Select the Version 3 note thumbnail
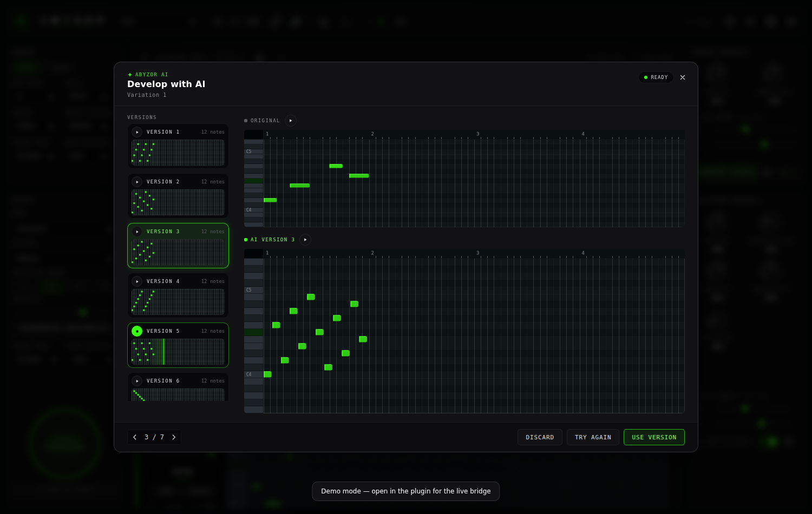This screenshot has height=514, width=812. (x=178, y=252)
